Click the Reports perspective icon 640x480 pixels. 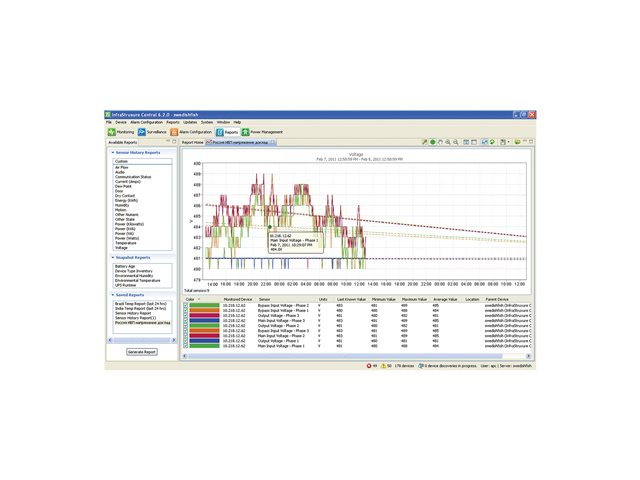coord(227,131)
